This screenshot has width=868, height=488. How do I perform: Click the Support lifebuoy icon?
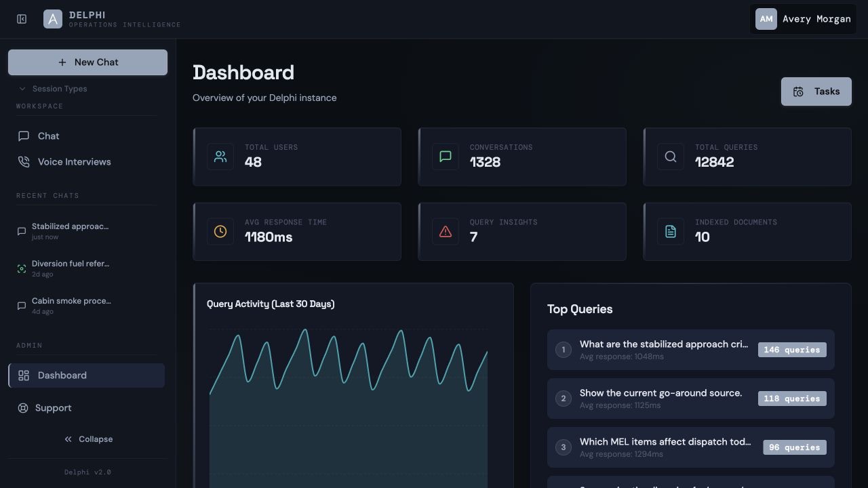(x=23, y=408)
